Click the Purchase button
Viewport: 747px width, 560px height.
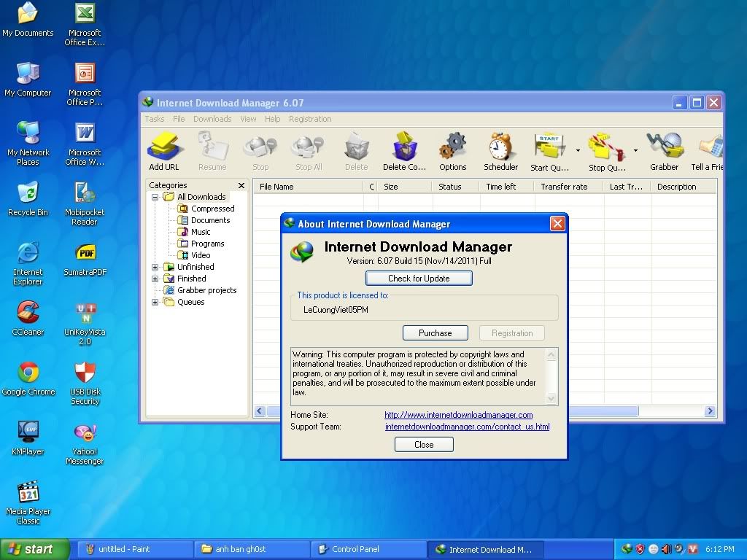click(x=435, y=332)
